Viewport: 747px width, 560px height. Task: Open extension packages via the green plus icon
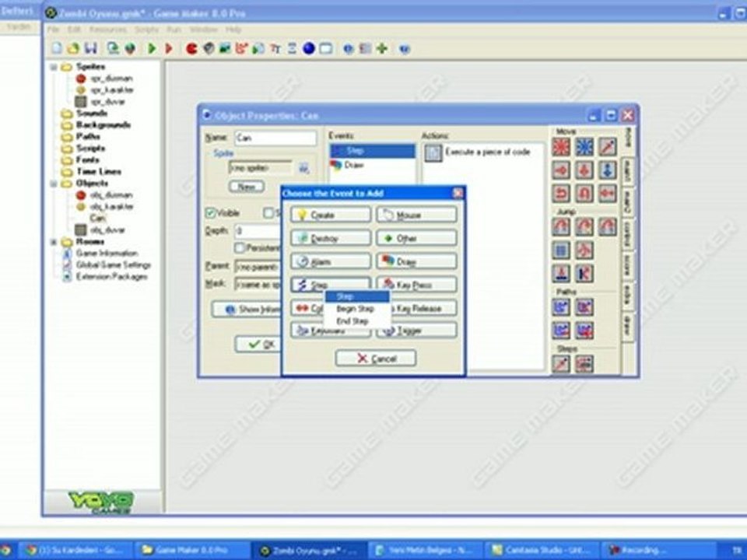coord(382,48)
